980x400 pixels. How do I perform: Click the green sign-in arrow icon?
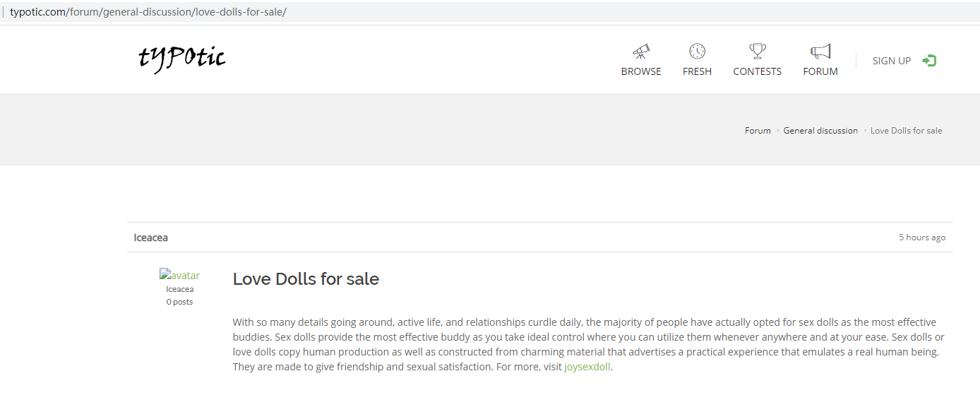[x=929, y=61]
